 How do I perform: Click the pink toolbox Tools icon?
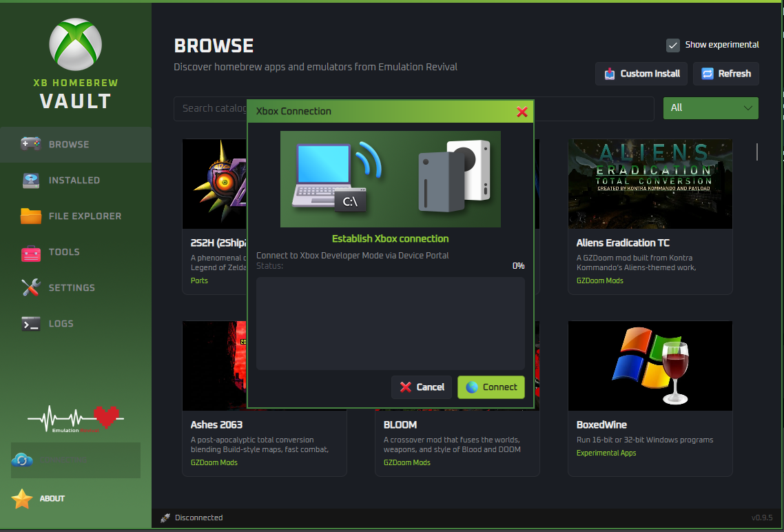(31, 253)
